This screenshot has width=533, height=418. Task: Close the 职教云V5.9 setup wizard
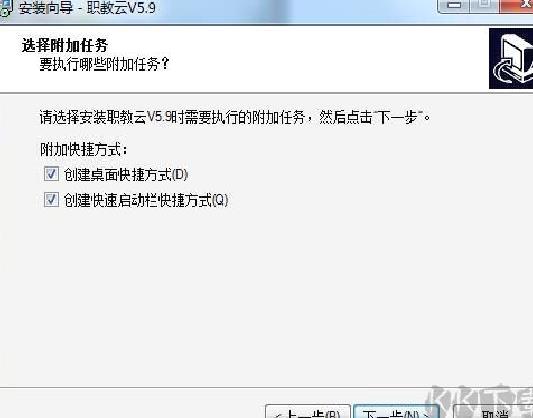[517, 5]
